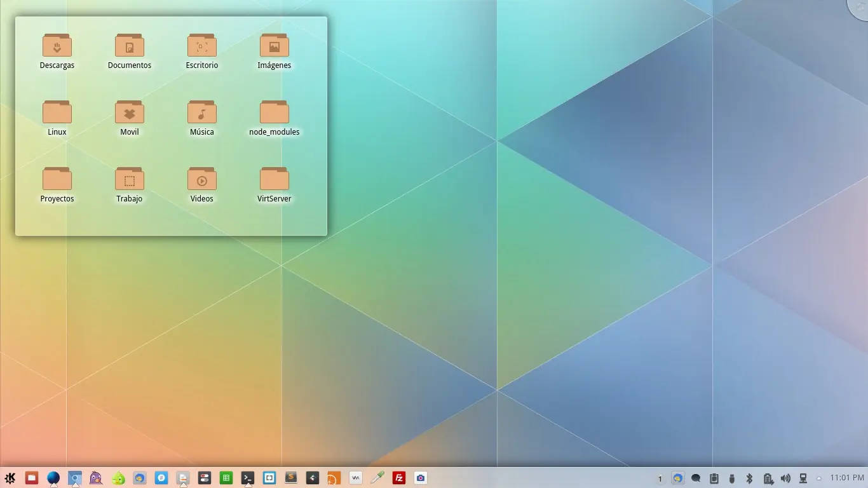Open the KDE application launcher
The height and width of the screenshot is (488, 868).
(x=10, y=478)
